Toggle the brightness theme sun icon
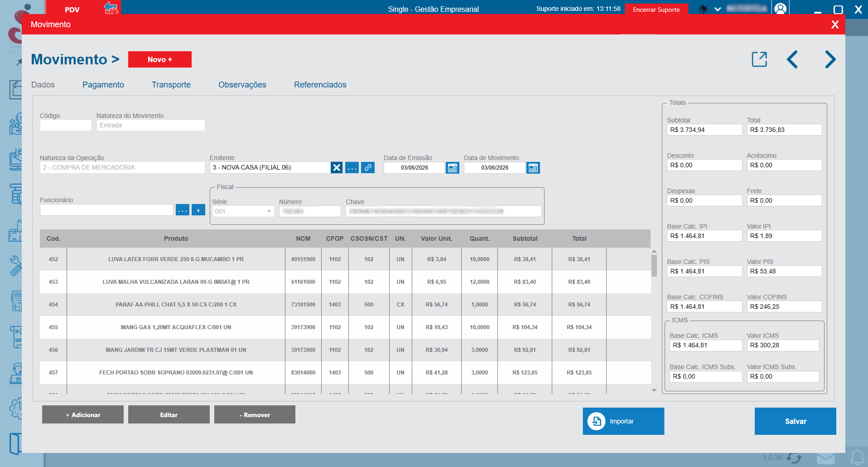The height and width of the screenshot is (467, 868). pos(703,9)
